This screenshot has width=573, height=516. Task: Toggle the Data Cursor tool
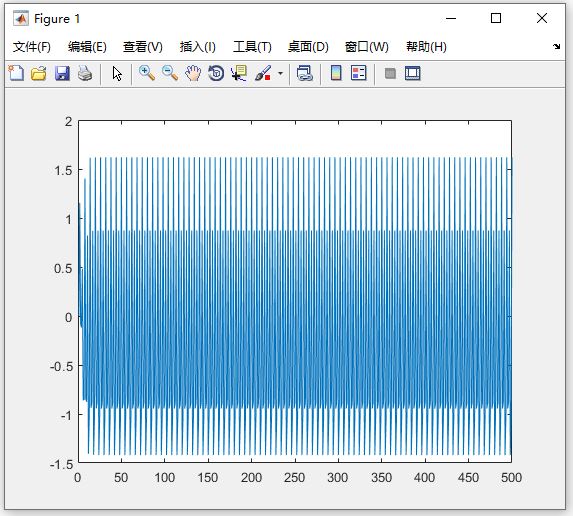(x=239, y=73)
